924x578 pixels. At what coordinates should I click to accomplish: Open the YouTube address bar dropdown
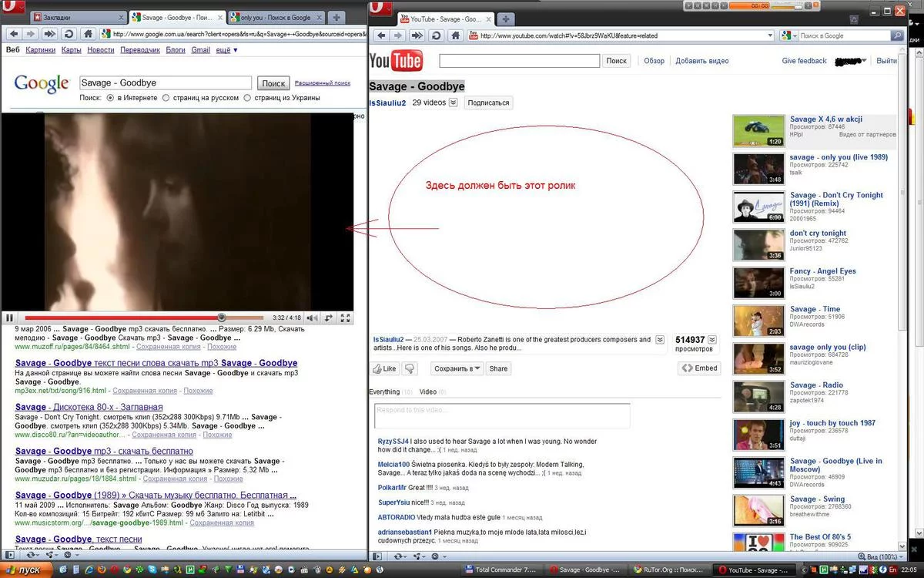pos(769,35)
